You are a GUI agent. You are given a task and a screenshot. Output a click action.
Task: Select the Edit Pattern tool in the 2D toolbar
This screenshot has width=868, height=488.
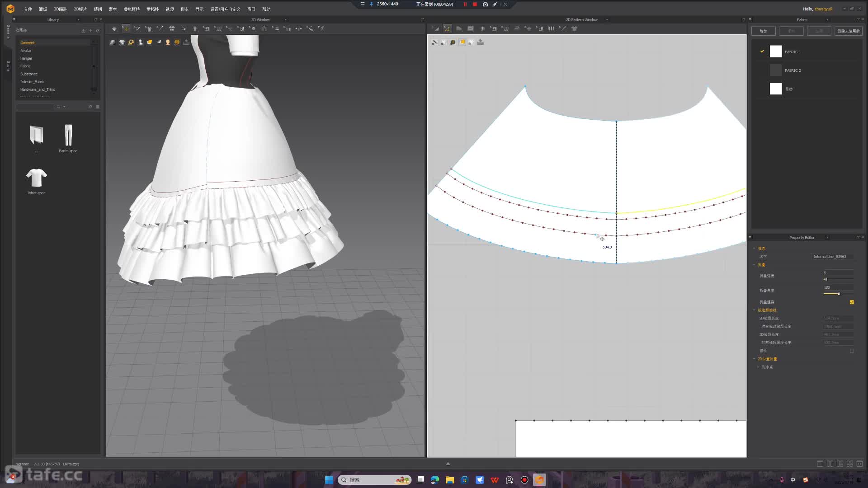(x=436, y=28)
